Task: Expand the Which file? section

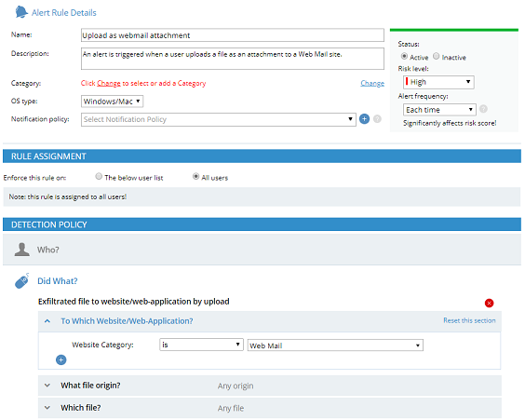Action: pyautogui.click(x=270, y=408)
